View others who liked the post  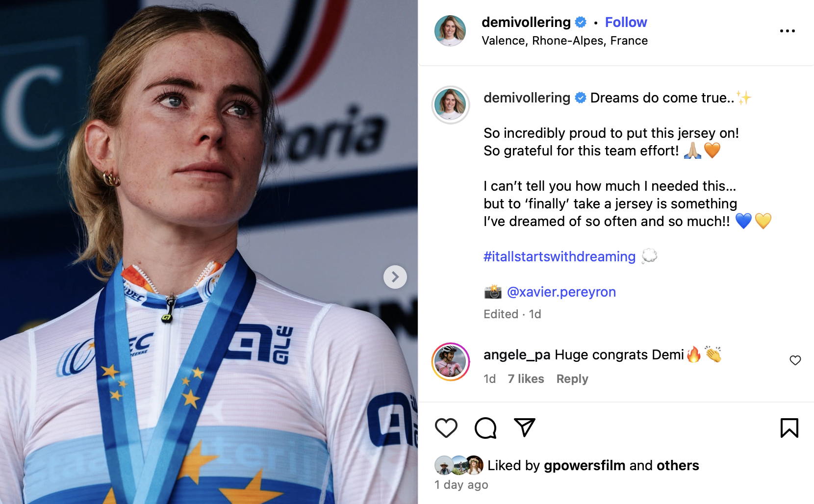click(678, 465)
